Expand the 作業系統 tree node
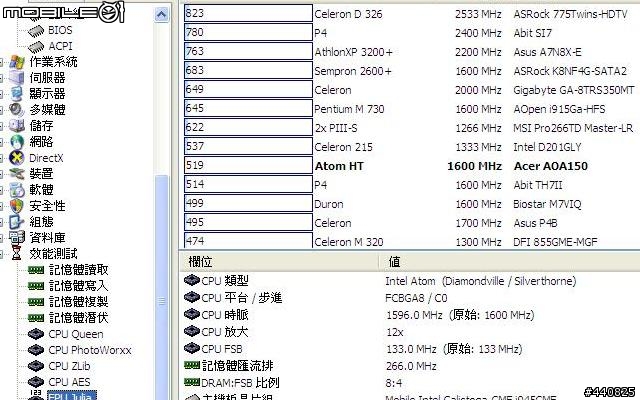 (x=2, y=62)
